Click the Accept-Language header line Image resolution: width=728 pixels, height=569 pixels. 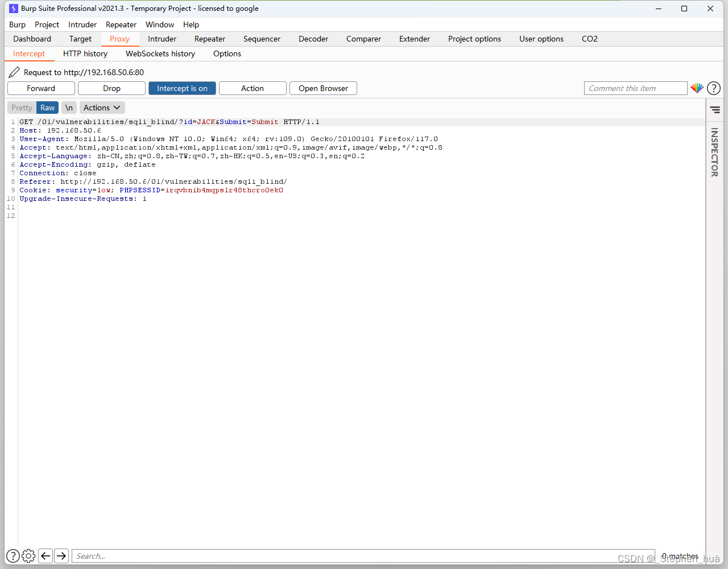click(192, 156)
